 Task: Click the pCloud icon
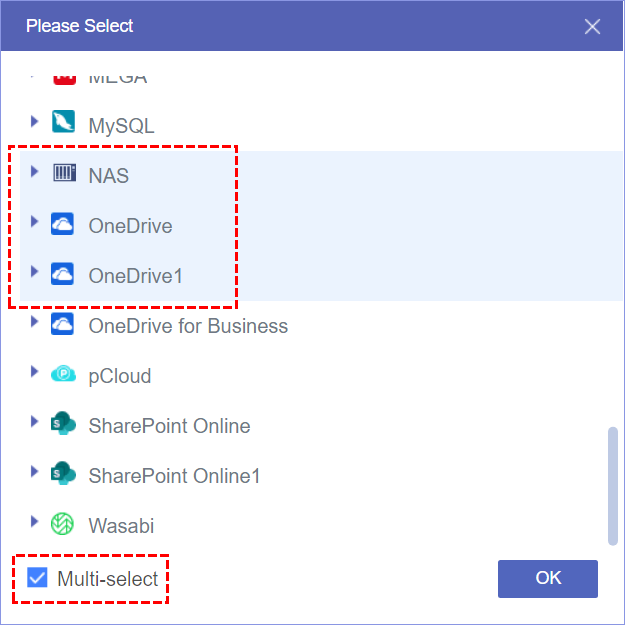coord(63,374)
